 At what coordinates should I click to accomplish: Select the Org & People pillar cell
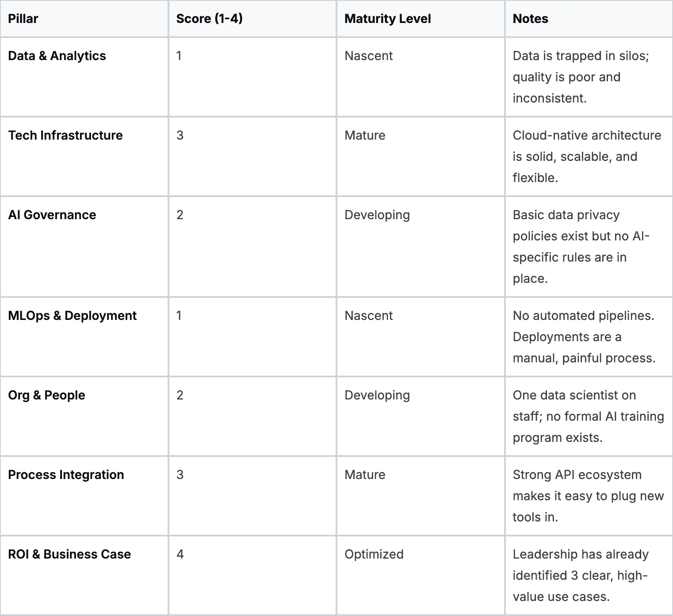46,395
